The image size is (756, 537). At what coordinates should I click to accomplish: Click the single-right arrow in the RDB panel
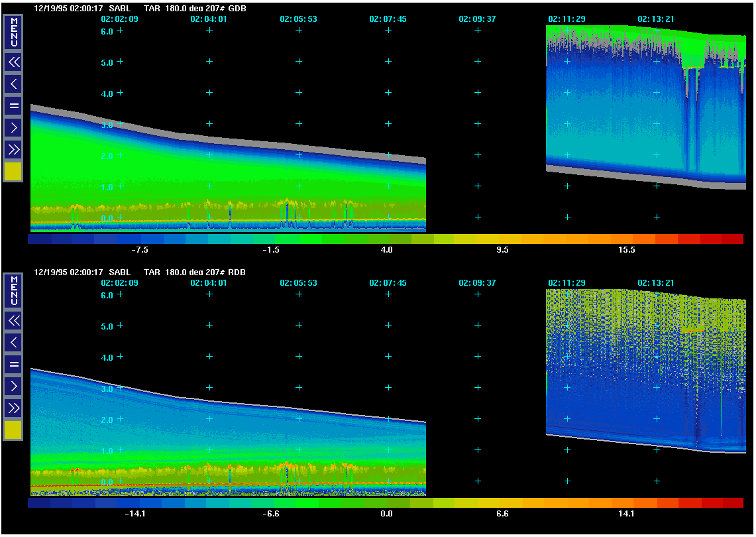click(13, 385)
